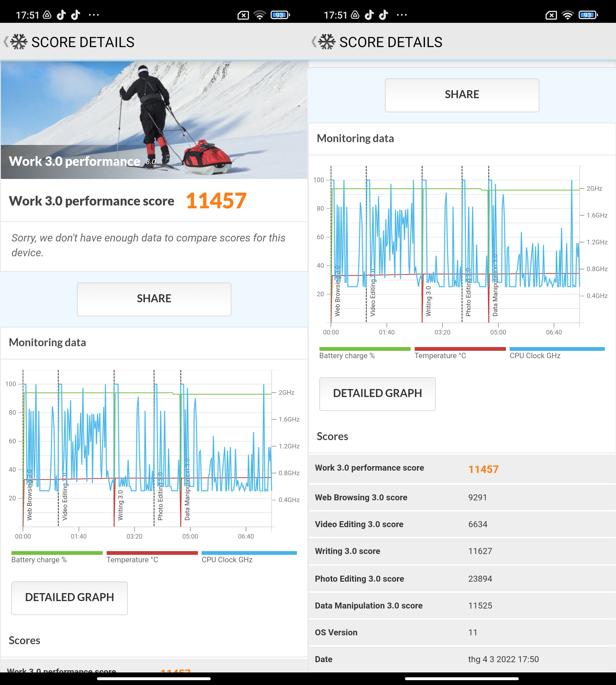Tap the 9291 score value
The width and height of the screenshot is (616, 685).
click(x=478, y=497)
